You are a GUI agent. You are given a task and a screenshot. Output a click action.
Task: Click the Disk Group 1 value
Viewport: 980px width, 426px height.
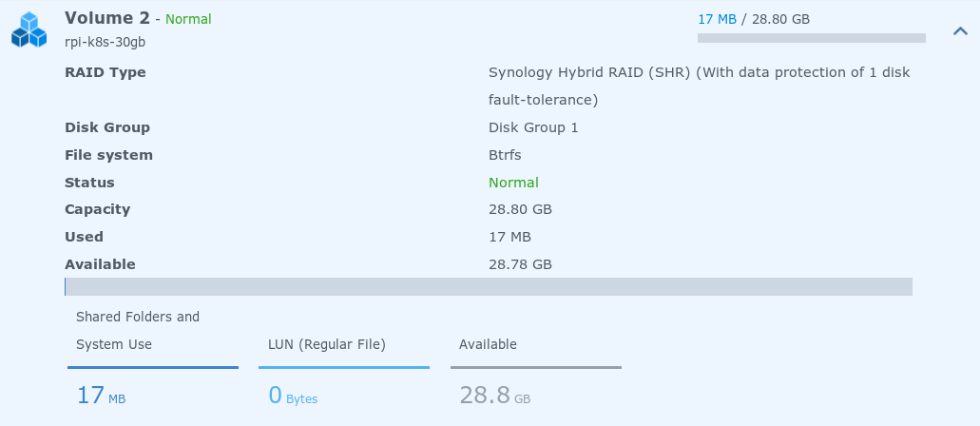[x=533, y=127]
